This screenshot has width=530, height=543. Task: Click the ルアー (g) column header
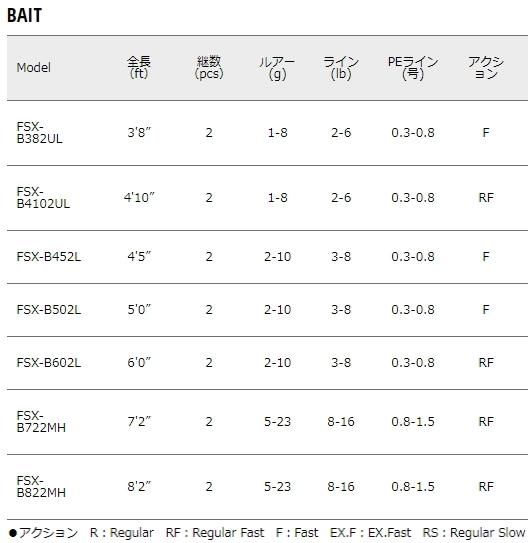click(x=277, y=68)
